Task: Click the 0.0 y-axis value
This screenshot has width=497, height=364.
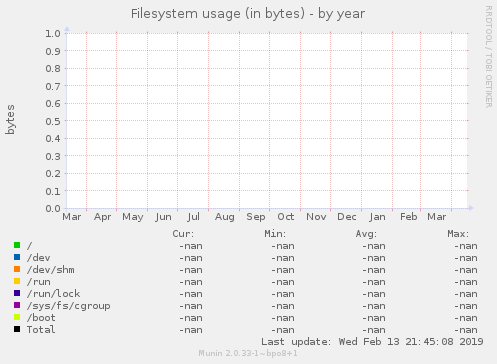Action: pyautogui.click(x=53, y=209)
